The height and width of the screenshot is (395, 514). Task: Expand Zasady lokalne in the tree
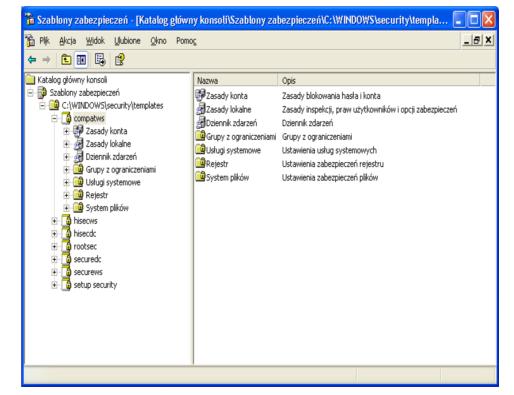click(66, 144)
